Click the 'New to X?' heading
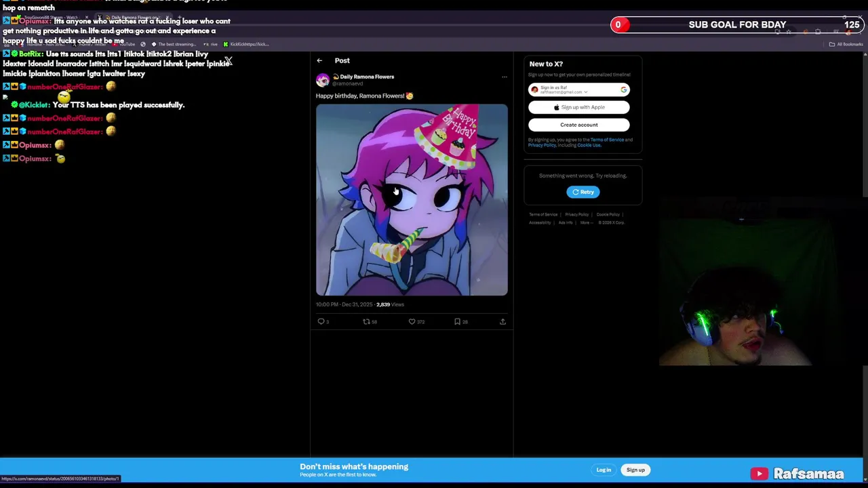This screenshot has height=488, width=868. 546,64
